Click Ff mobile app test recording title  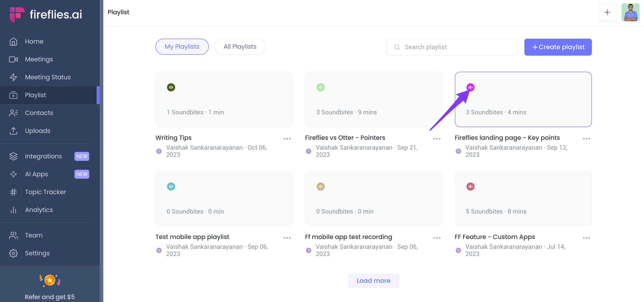(x=348, y=237)
